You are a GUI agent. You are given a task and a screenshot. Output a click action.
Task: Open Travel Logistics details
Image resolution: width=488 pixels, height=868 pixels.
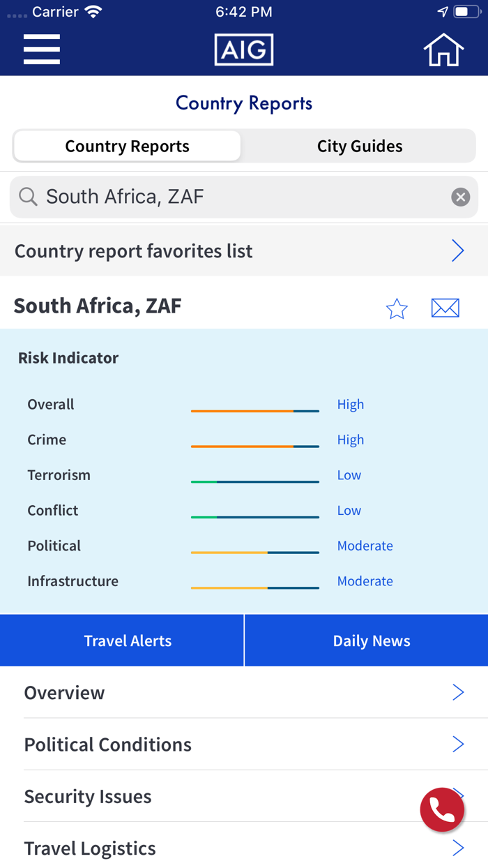[244, 848]
